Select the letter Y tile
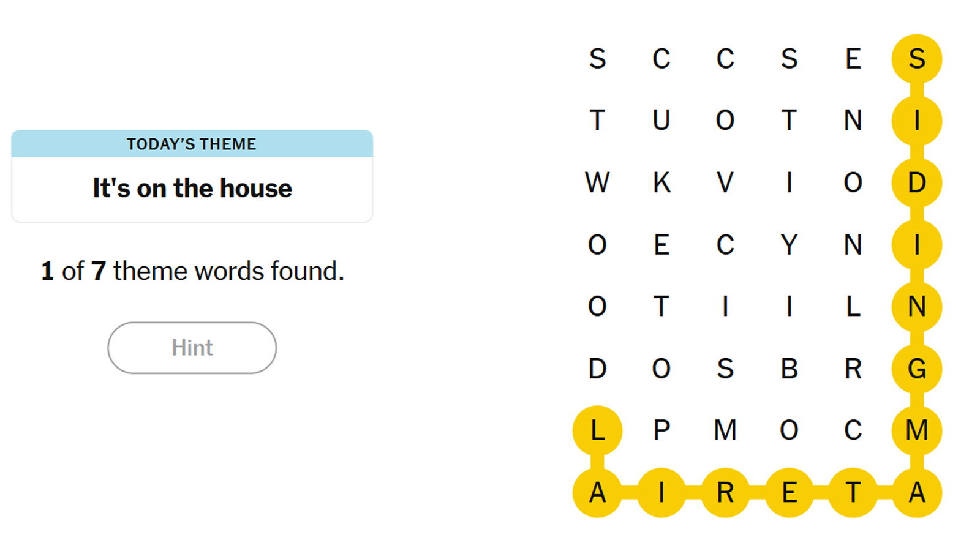The image size is (980, 551). 789,245
